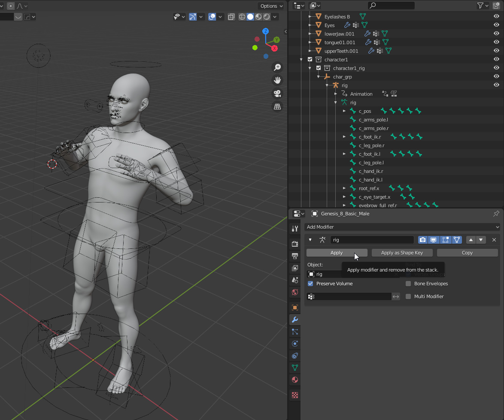Click the Copy button for the modifier
Screen dimensions: 504x420
[x=467, y=253]
